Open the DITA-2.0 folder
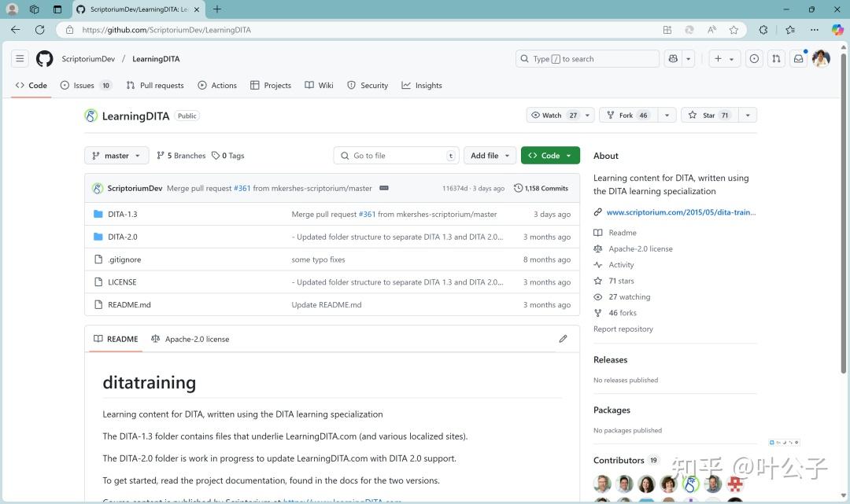The image size is (850, 504). [x=123, y=237]
